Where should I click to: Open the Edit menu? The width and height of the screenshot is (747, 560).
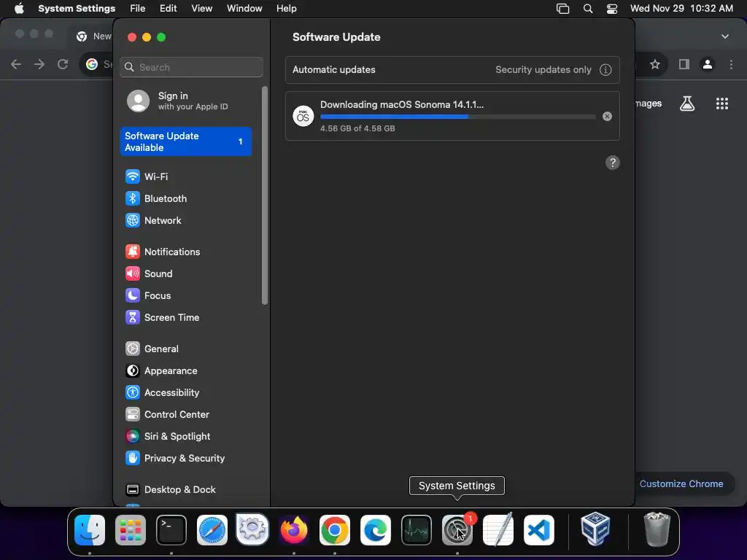[169, 9]
